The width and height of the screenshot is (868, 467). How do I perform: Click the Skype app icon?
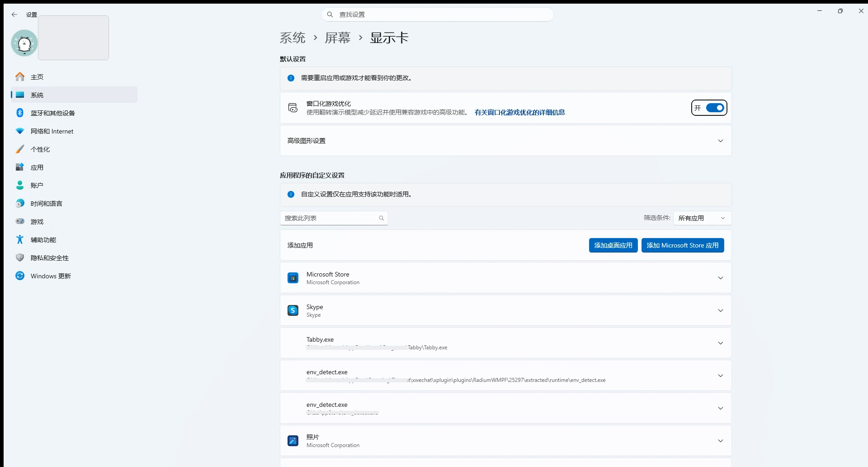(293, 310)
